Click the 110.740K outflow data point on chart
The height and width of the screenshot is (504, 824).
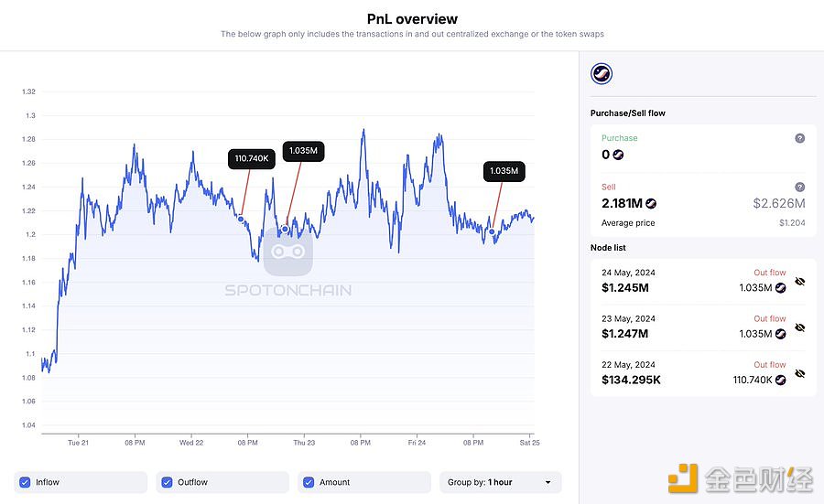[241, 219]
